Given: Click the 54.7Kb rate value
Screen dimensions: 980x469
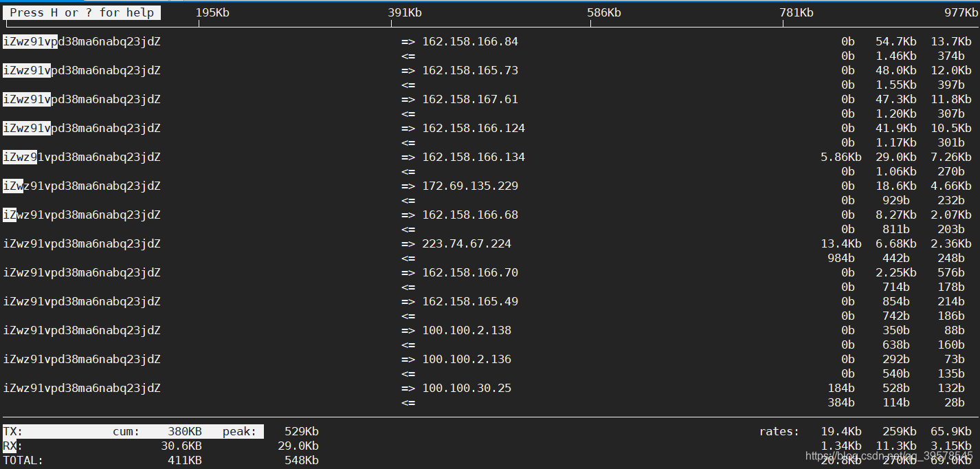Looking at the screenshot, I should tap(896, 42).
